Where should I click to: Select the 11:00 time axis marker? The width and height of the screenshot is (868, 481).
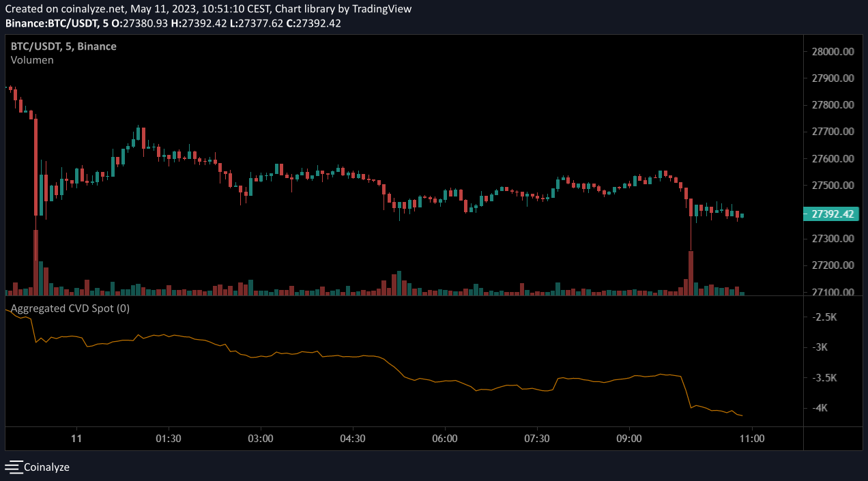[751, 439]
